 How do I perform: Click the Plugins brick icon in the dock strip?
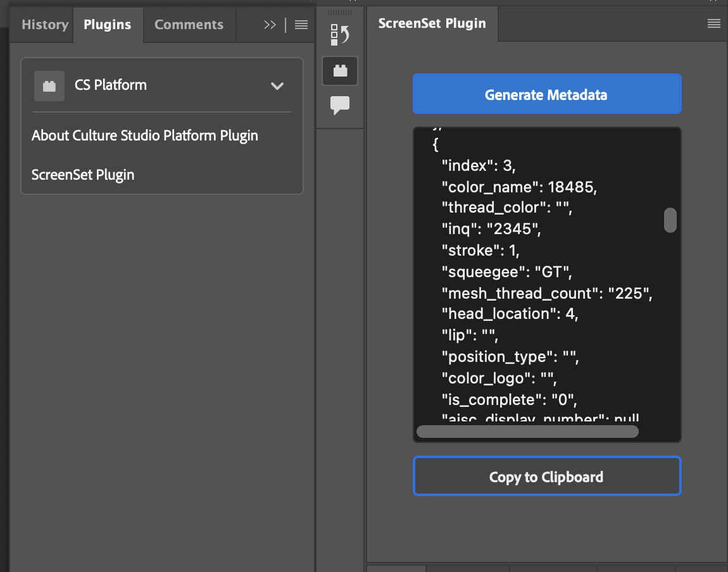tap(340, 71)
